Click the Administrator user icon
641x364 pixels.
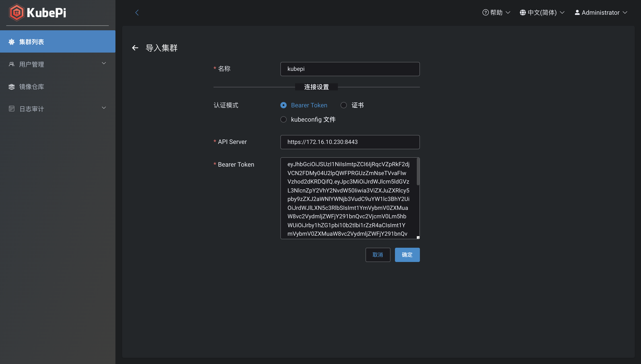coord(577,12)
